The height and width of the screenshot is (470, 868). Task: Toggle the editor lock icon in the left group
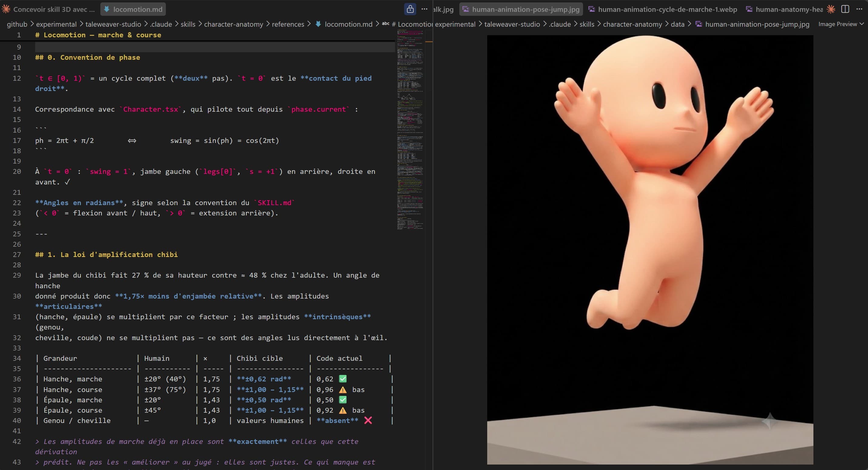coord(410,9)
